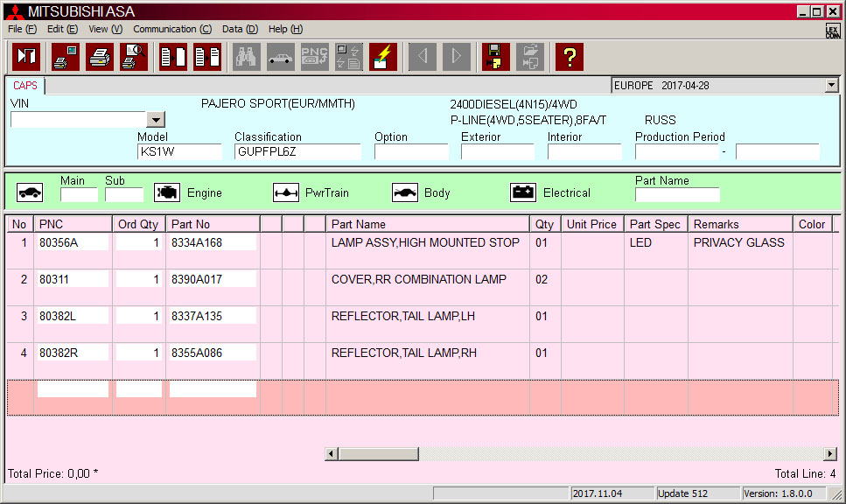Expand the EUROPE 2017-04-28 catalog dropdown
The image size is (846, 504).
coord(831,85)
